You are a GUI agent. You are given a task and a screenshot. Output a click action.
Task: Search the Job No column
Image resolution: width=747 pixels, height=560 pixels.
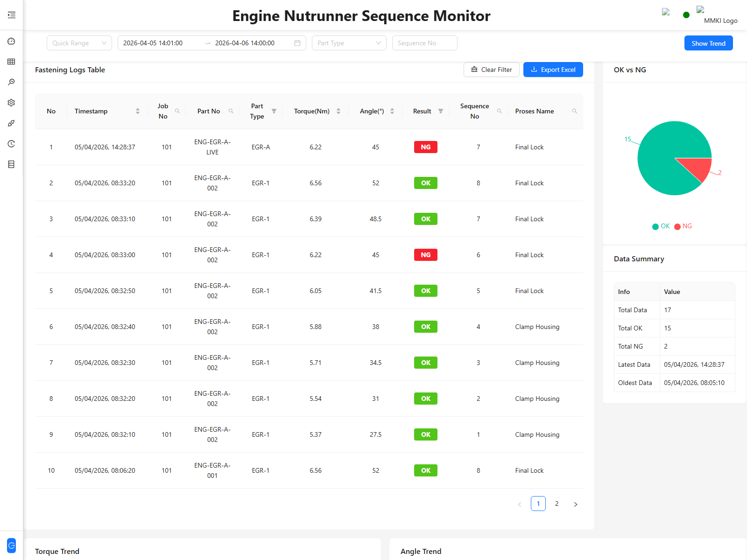click(177, 111)
